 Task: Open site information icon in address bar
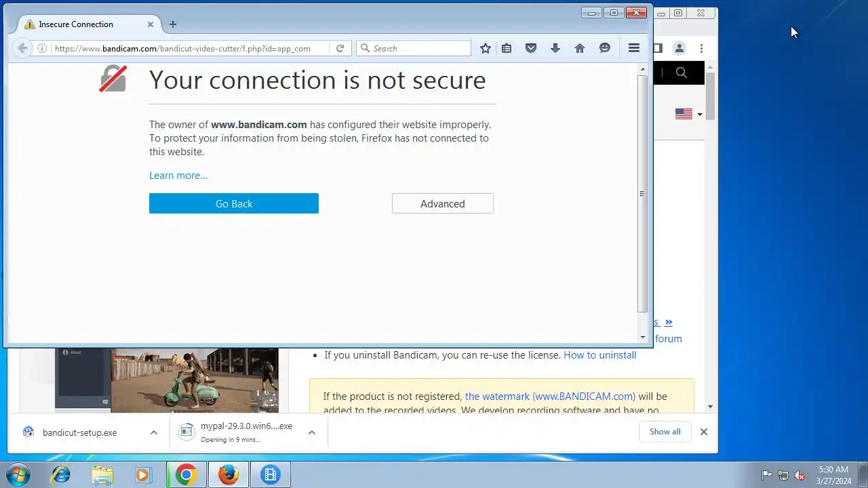[x=42, y=48]
